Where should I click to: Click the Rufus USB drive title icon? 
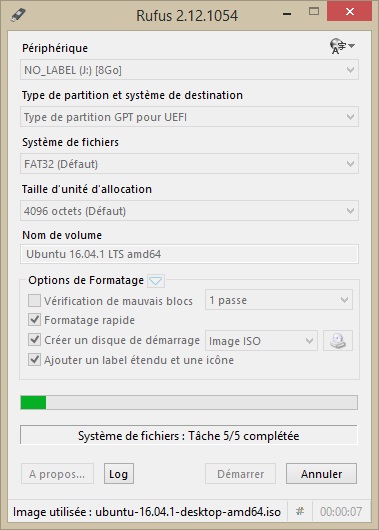[x=18, y=15]
